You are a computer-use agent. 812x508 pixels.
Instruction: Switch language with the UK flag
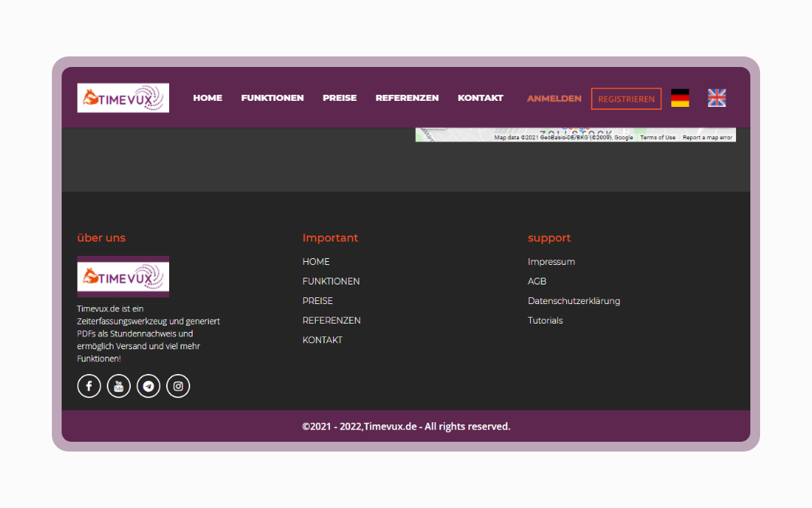coord(717,98)
